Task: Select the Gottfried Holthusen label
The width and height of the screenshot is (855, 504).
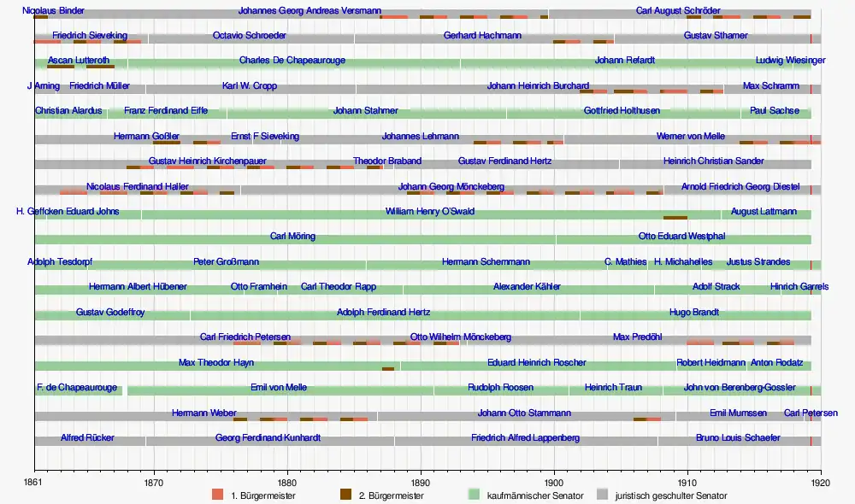Action: [x=622, y=111]
